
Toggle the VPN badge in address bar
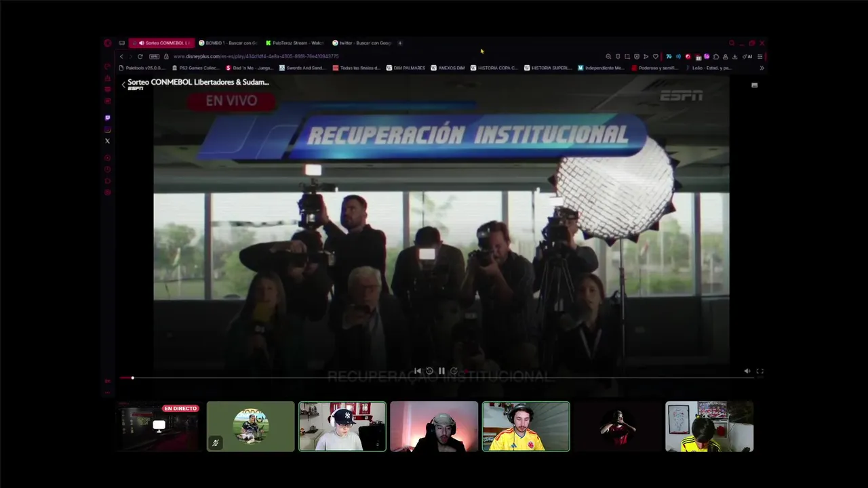coord(154,56)
